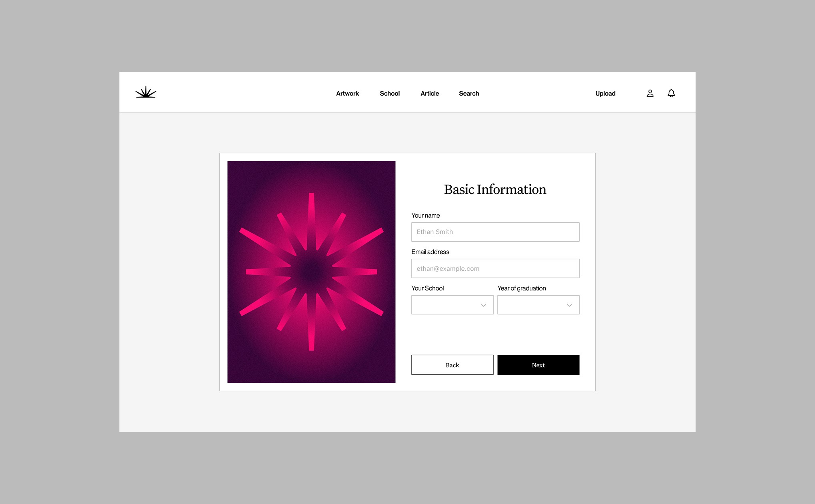Viewport: 815px width, 504px height.
Task: Click the Upload link
Action: tap(605, 93)
